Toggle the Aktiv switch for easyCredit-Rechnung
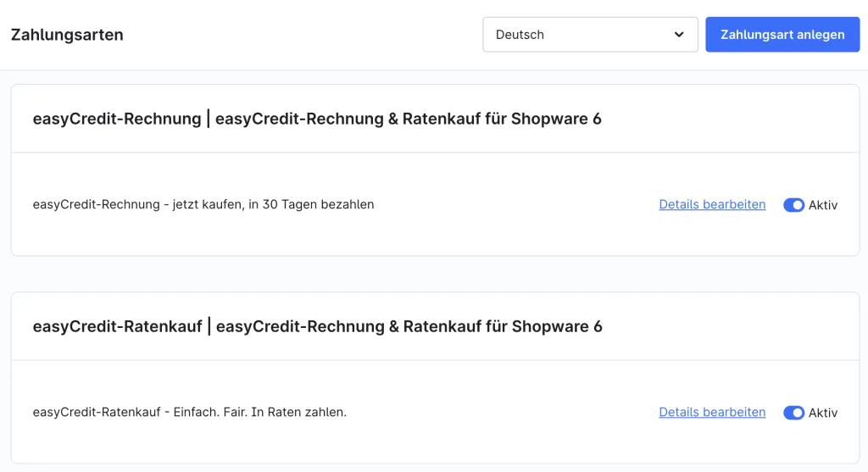 793,205
